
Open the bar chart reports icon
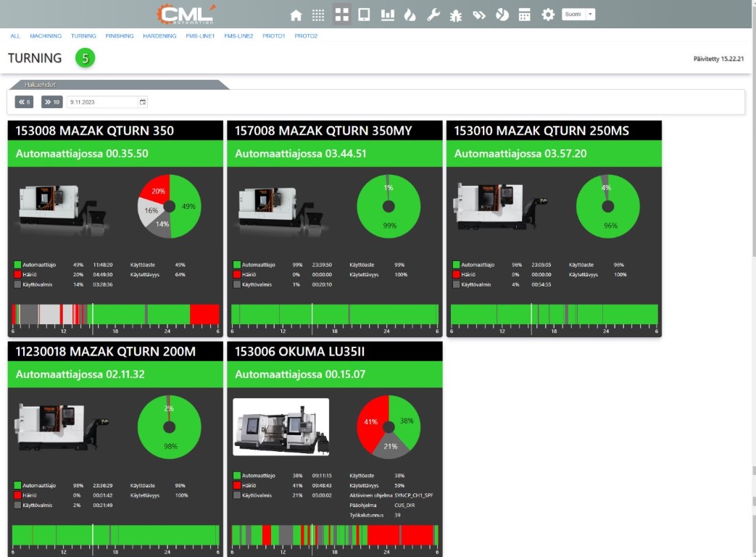388,15
